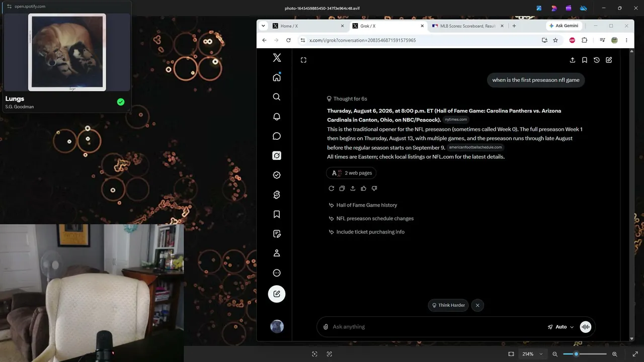Open the account avatar in X sidebar

pos(277,327)
